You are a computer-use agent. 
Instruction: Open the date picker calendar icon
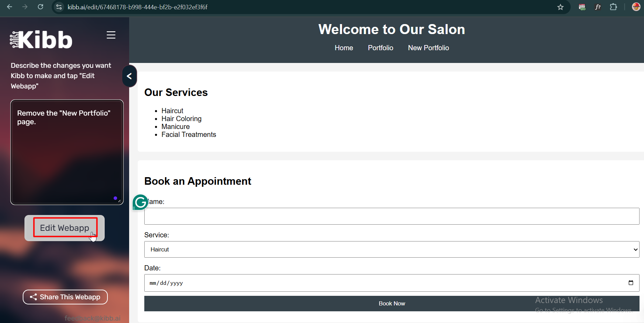click(631, 283)
